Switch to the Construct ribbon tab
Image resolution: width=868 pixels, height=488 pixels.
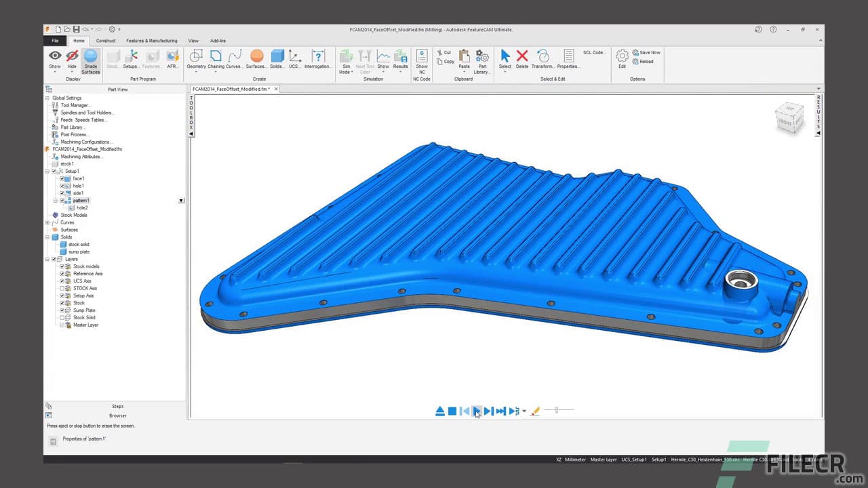point(106,41)
